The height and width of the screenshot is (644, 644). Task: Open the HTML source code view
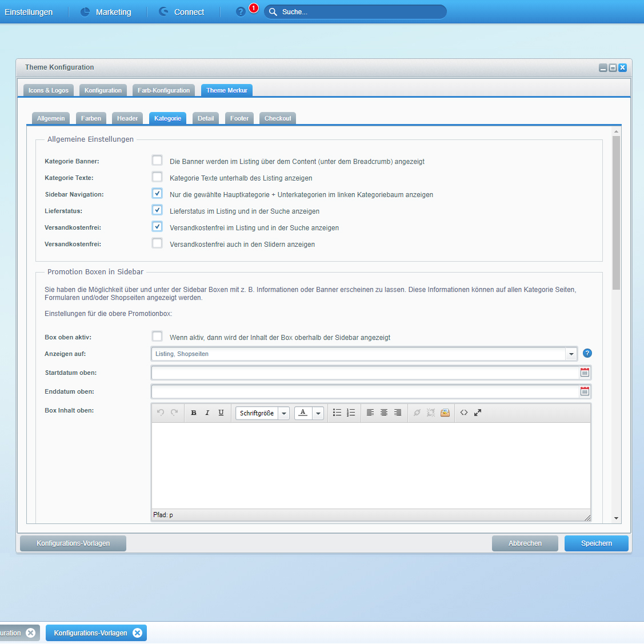pyautogui.click(x=464, y=413)
